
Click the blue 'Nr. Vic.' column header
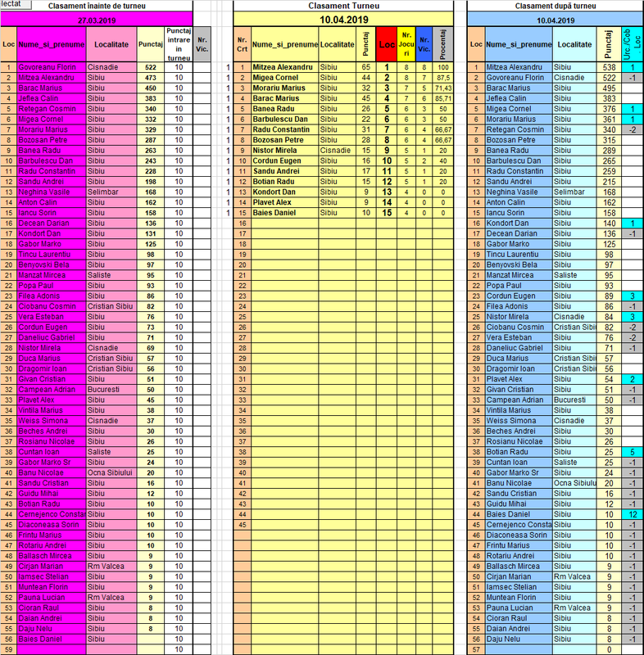(424, 44)
